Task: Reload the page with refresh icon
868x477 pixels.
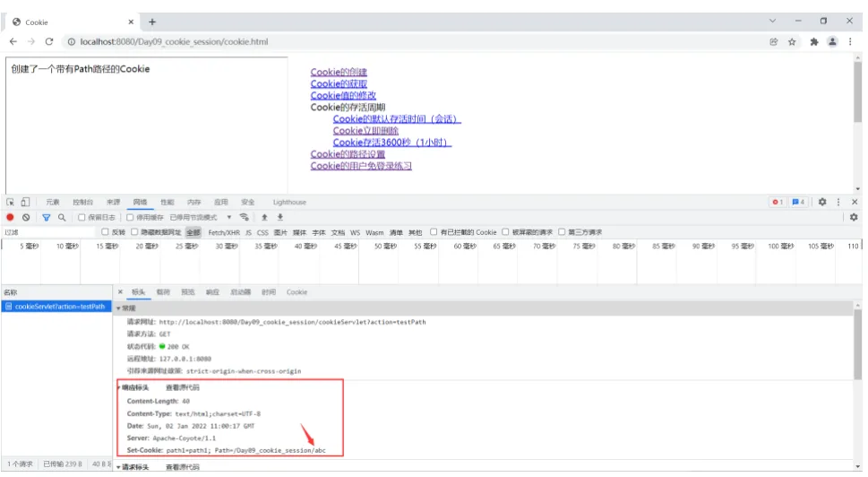Action: [49, 41]
